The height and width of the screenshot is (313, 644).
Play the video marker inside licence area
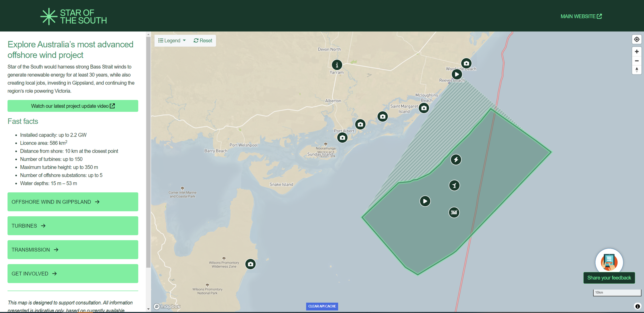pos(425,201)
